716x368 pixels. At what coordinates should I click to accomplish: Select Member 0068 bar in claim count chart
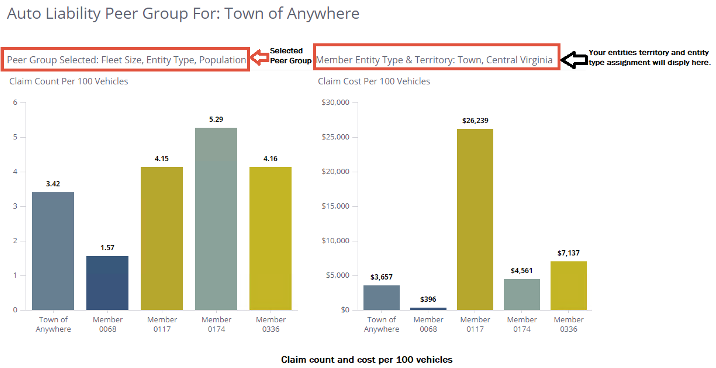click(x=107, y=283)
